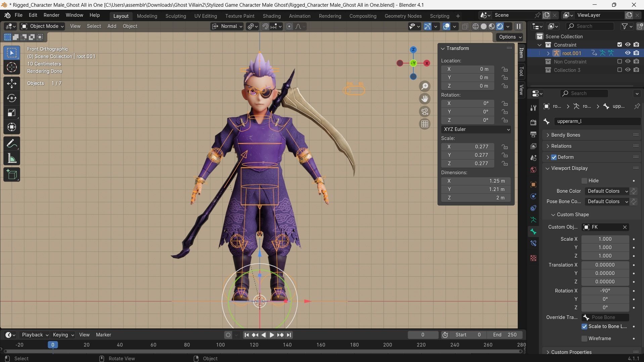Open the Render properties tab
The width and height of the screenshot is (644, 362).
533,123
